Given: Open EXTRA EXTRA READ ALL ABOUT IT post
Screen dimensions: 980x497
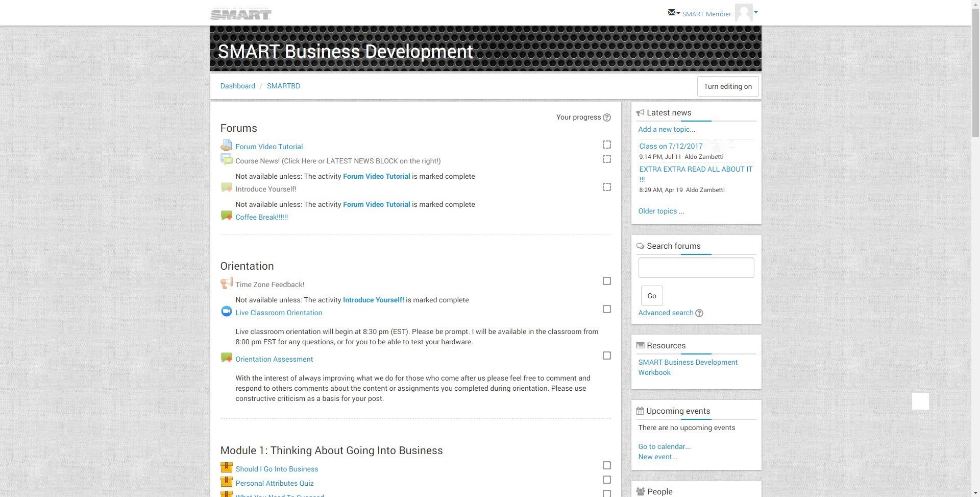Looking at the screenshot, I should tap(696, 174).
